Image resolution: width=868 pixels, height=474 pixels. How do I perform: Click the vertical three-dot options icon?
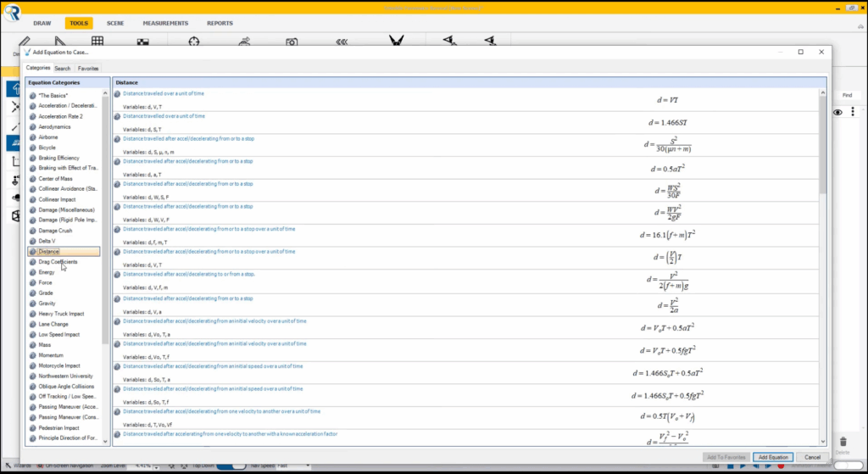pos(853,112)
